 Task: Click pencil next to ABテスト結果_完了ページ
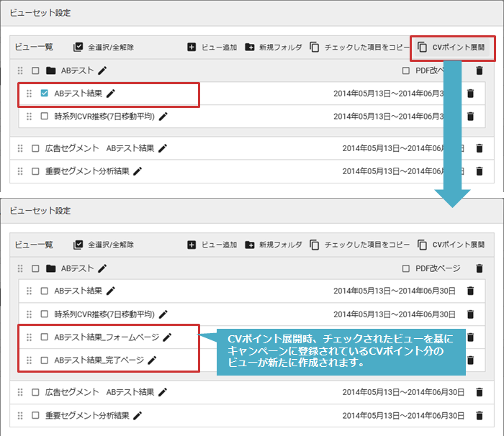[x=152, y=360]
